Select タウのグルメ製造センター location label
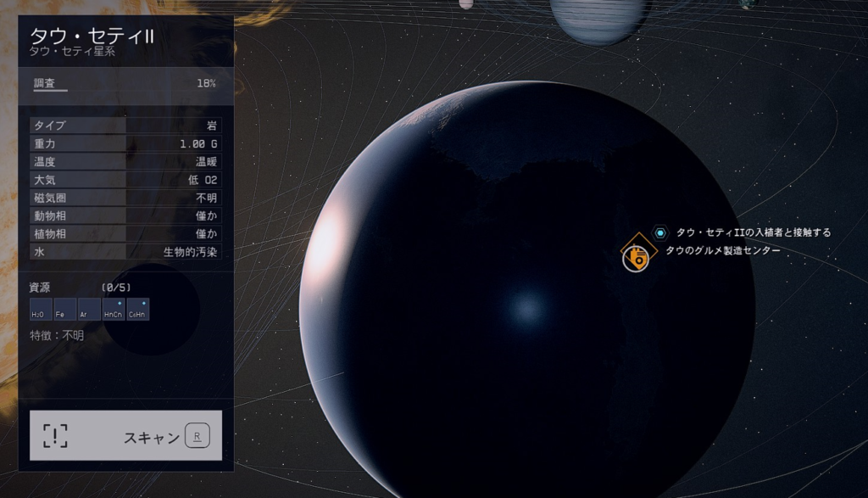This screenshot has height=498, width=868. tap(723, 250)
